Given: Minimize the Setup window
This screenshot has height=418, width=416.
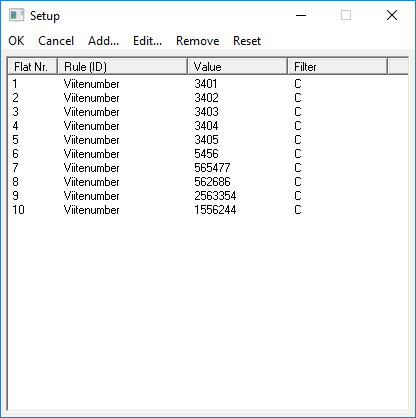Looking at the screenshot, I should pos(301,15).
